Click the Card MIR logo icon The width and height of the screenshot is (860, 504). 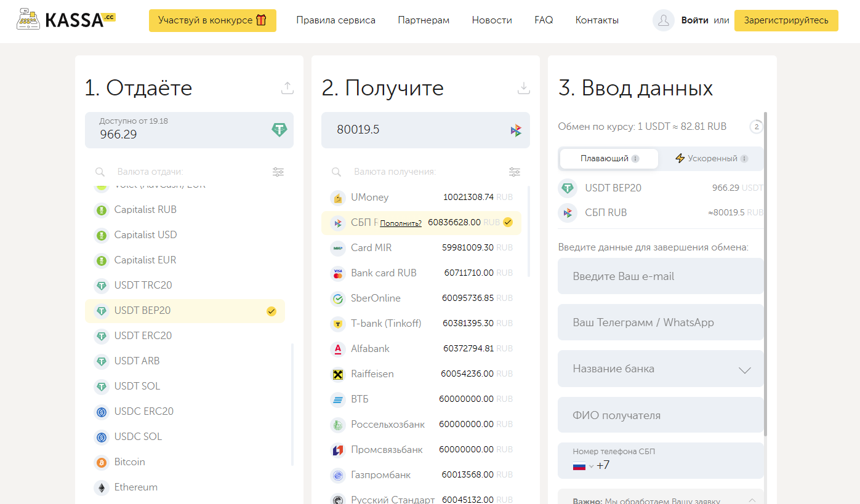pos(337,248)
